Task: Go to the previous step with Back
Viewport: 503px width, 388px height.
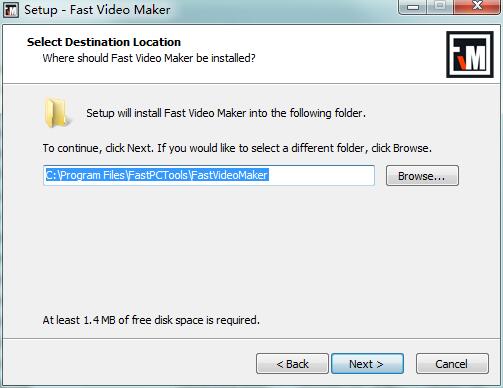Action: [x=292, y=364]
